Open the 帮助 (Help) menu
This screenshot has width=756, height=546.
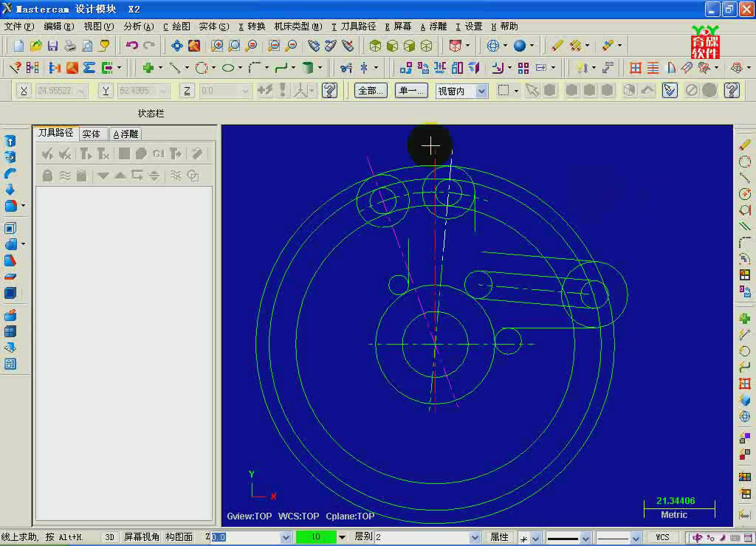coord(505,27)
